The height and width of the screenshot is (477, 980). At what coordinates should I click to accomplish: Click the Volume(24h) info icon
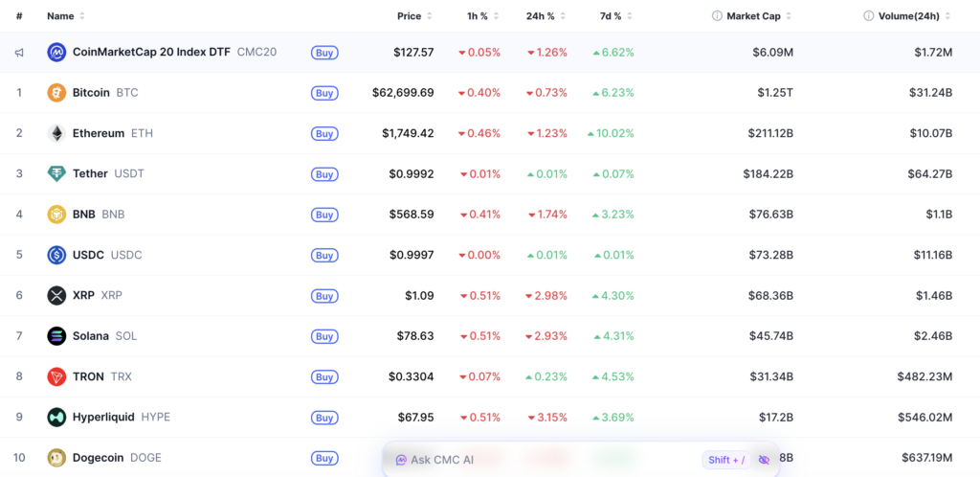click(x=869, y=16)
